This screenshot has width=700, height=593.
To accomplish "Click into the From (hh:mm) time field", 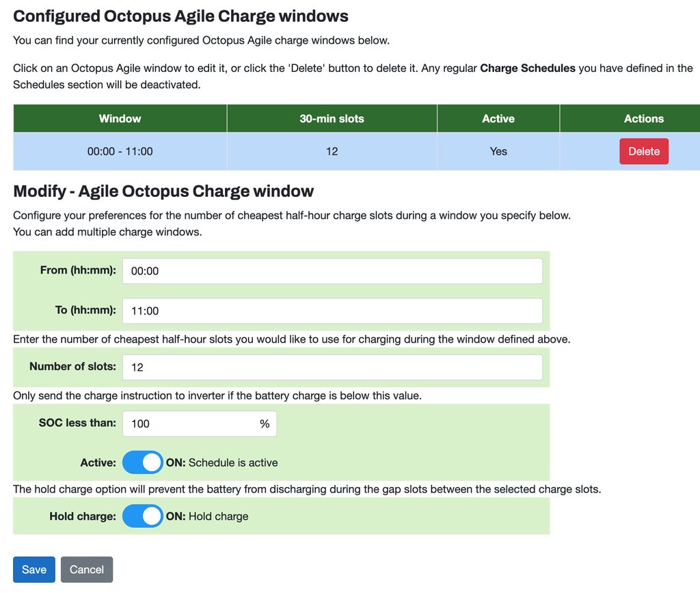I will pos(332,271).
